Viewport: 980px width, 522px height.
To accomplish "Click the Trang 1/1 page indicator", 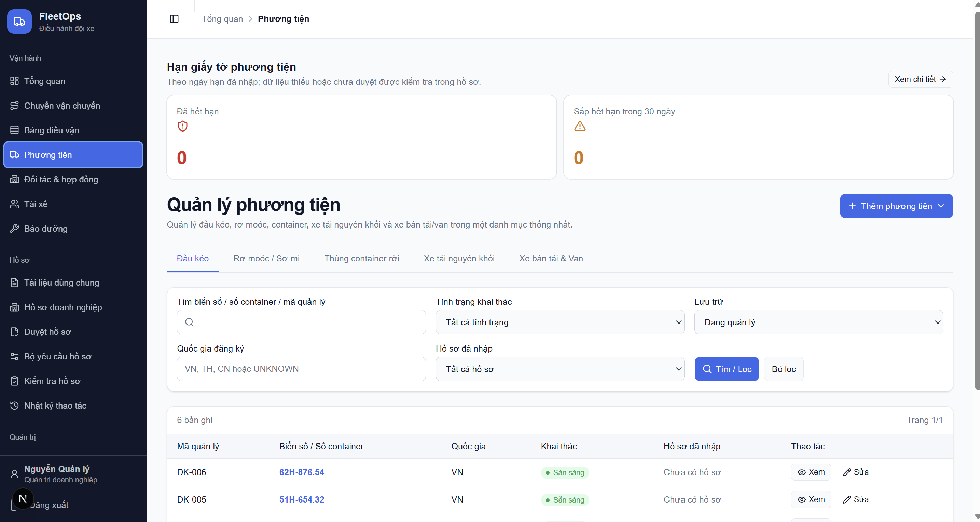I will click(924, 420).
